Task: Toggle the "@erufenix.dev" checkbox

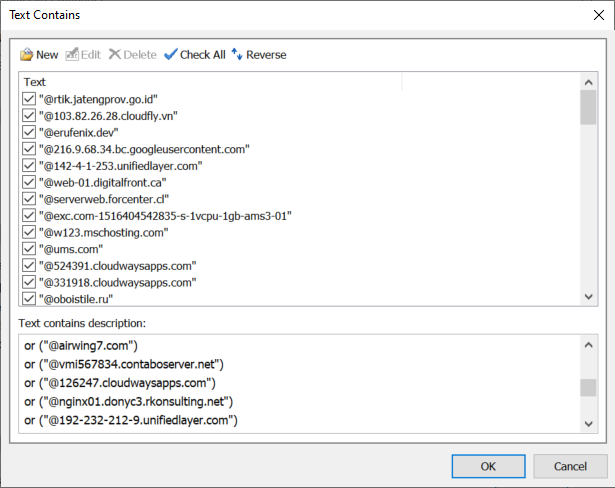Action: point(29,132)
